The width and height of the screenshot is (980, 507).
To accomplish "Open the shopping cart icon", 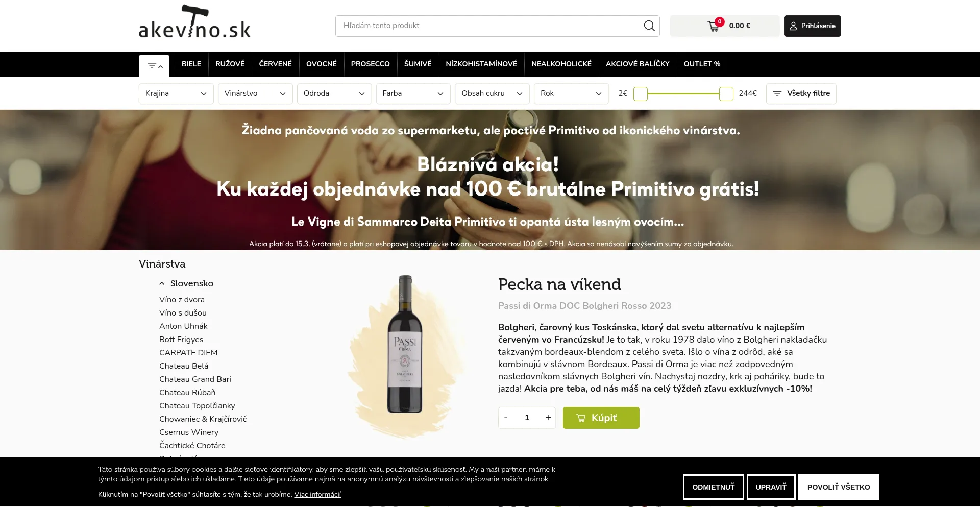I will click(714, 26).
